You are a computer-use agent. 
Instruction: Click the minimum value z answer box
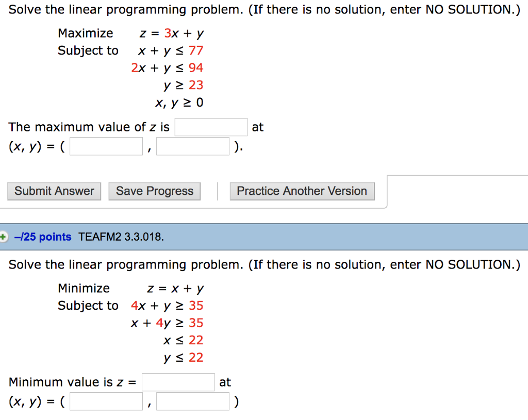pyautogui.click(x=179, y=382)
